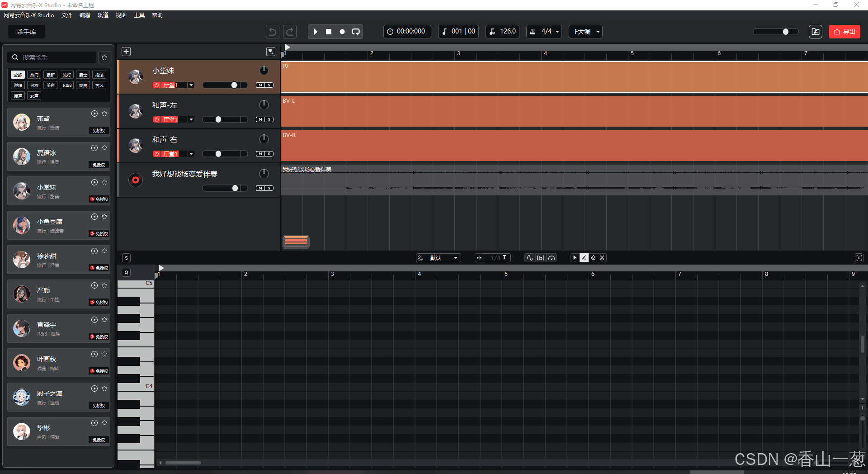The height and width of the screenshot is (474, 868).
Task: Open the project file icon beside export
Action: tap(816, 32)
